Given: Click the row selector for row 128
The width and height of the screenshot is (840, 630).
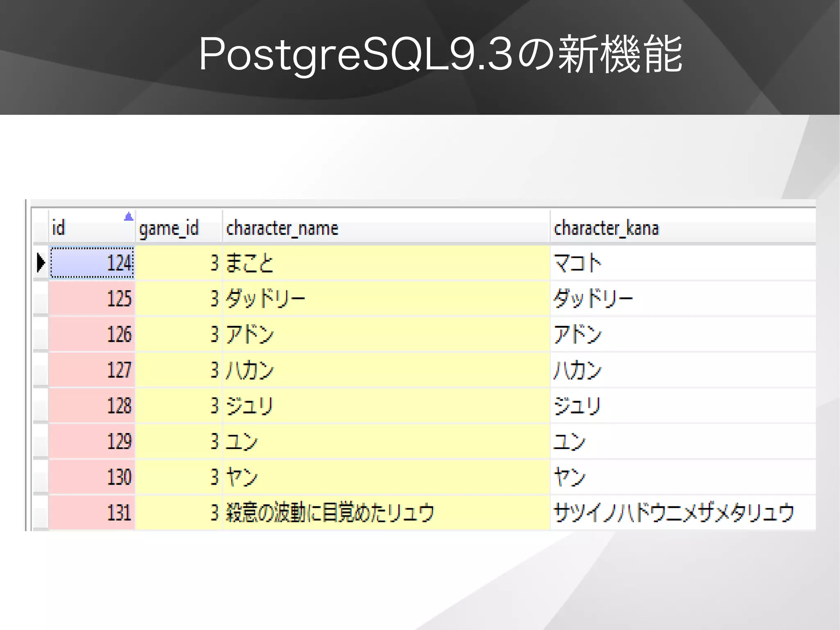Looking at the screenshot, I should [x=40, y=405].
